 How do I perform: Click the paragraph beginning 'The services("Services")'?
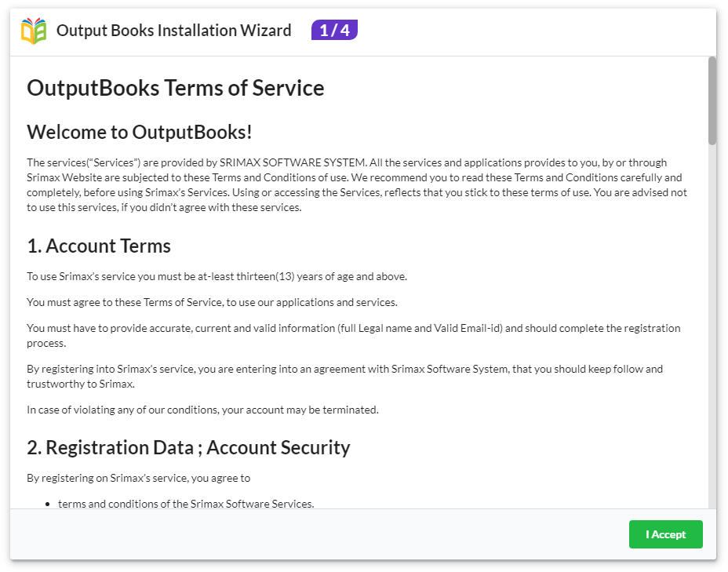click(x=357, y=185)
